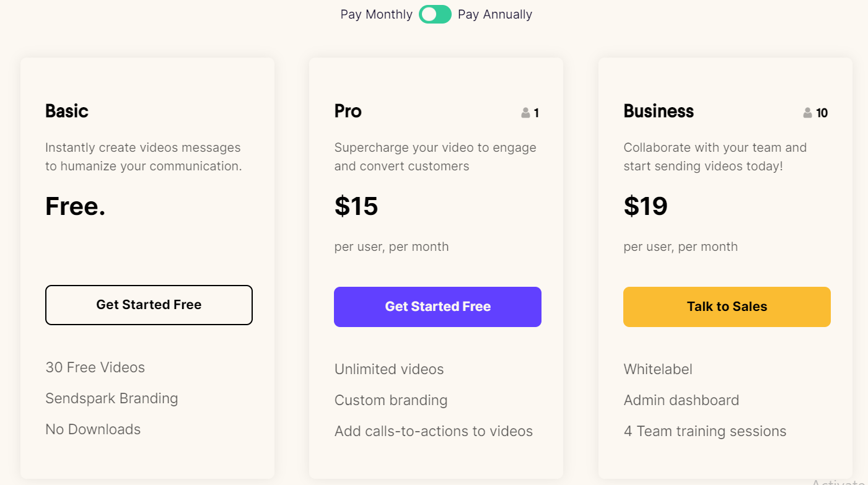Toggle the Pay Monthly/Annually switch

click(x=435, y=14)
